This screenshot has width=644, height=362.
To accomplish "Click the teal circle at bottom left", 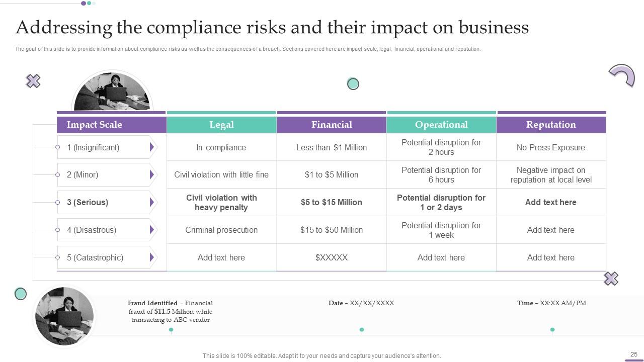I will tap(21, 294).
